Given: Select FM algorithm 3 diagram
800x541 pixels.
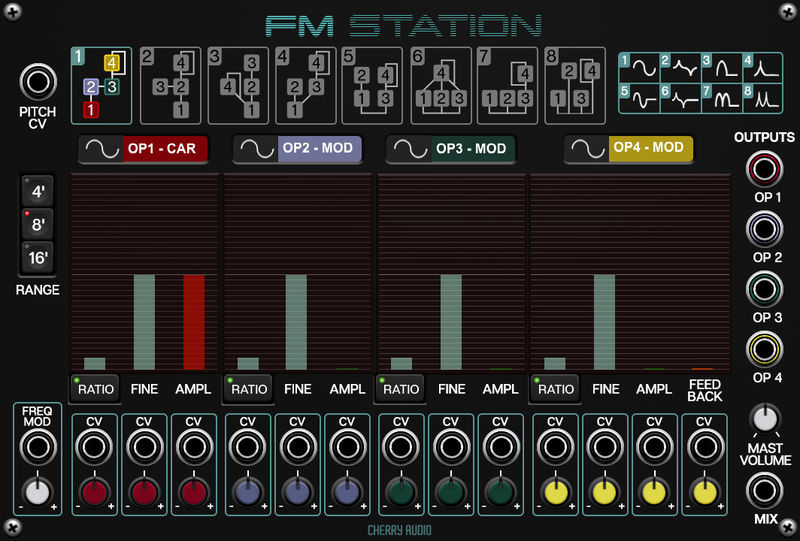Looking at the screenshot, I should [x=237, y=85].
